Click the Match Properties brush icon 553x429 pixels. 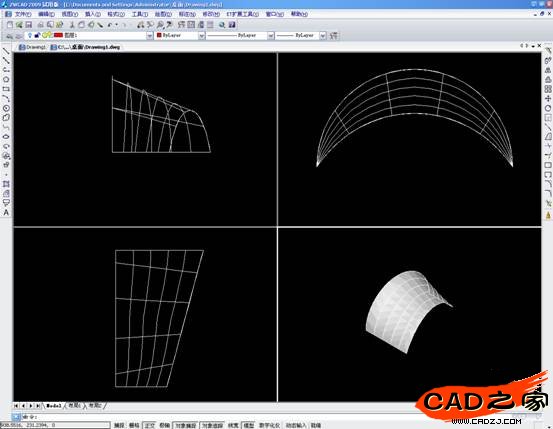[100, 25]
